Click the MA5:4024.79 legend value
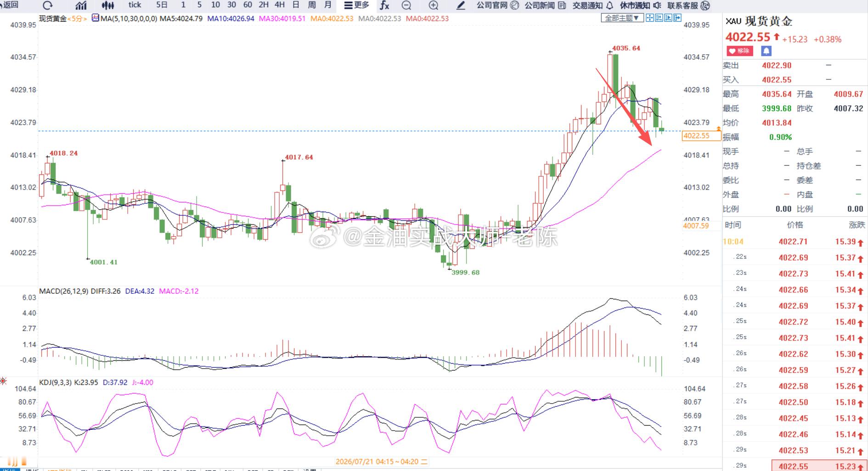The image size is (868, 471). 181,19
